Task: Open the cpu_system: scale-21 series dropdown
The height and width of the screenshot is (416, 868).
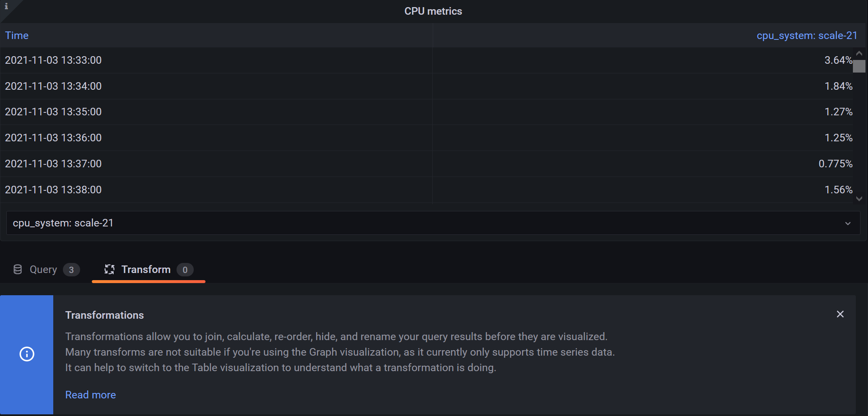Action: (x=433, y=223)
